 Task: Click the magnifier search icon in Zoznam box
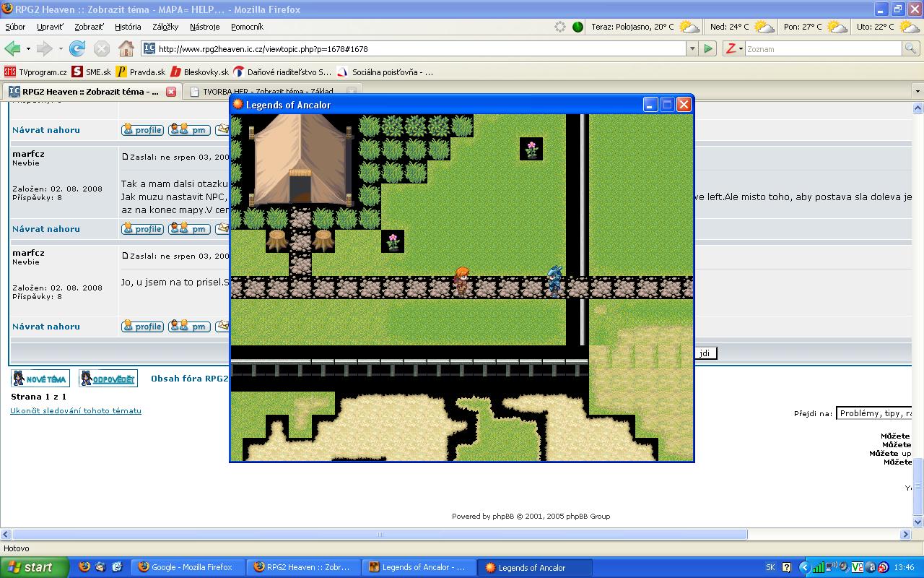click(x=912, y=48)
